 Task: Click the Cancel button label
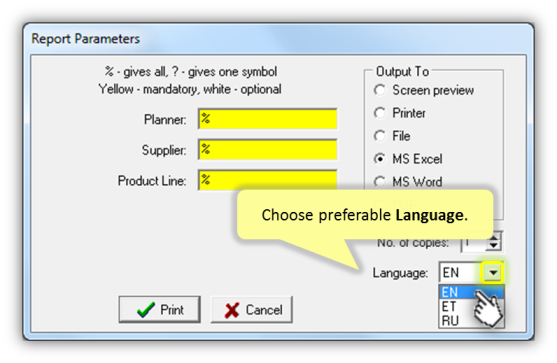(x=264, y=310)
